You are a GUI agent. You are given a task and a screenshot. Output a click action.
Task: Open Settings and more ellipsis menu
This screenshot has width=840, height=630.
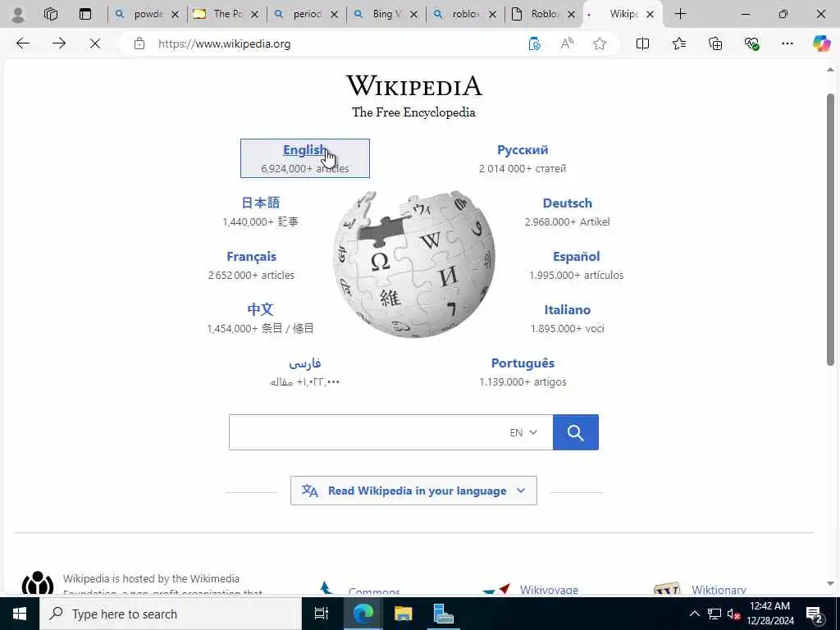click(x=787, y=43)
